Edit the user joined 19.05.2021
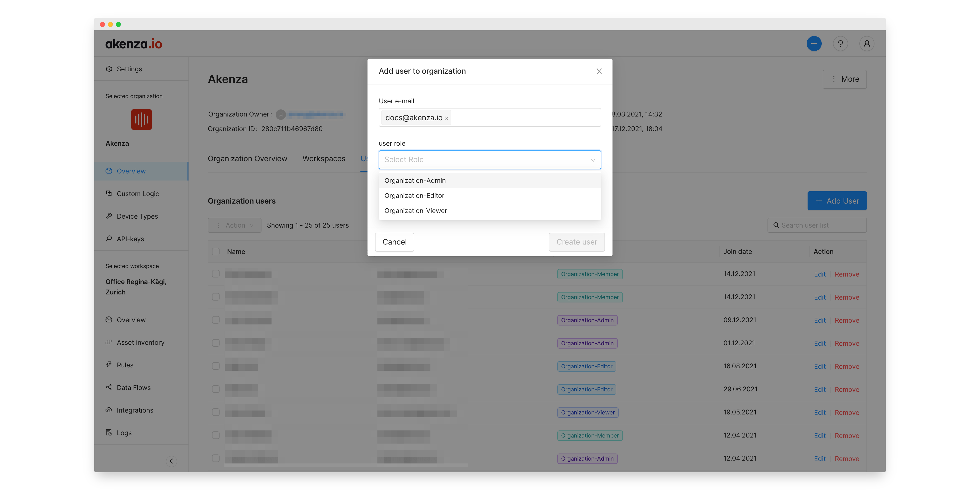Screen dimensions: 980x490 coord(820,413)
